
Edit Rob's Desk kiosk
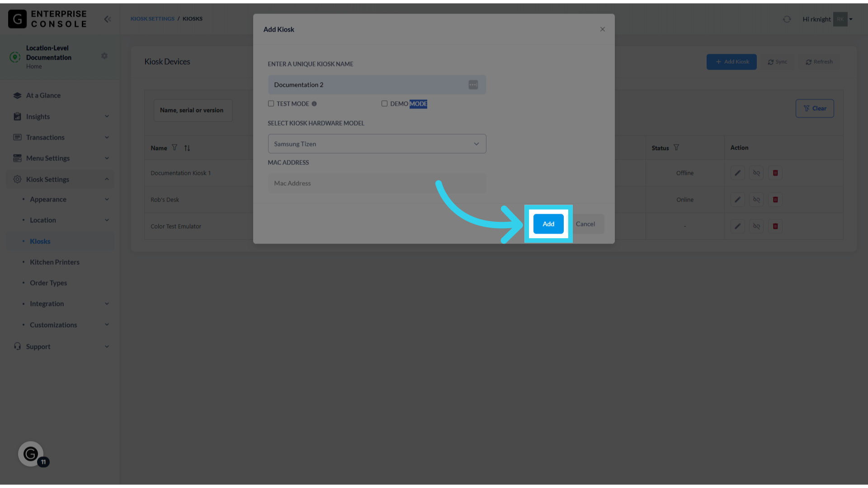[x=738, y=200]
